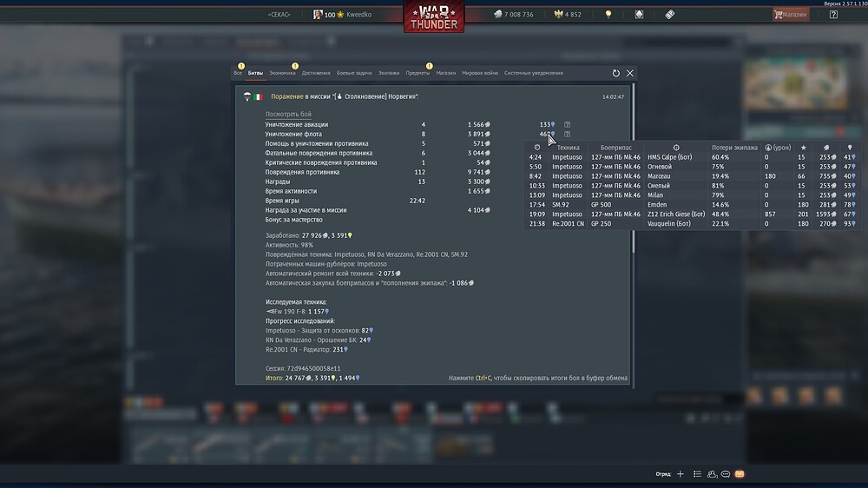Click the Техника column header
Screen dimensions: 868x488
568,148
